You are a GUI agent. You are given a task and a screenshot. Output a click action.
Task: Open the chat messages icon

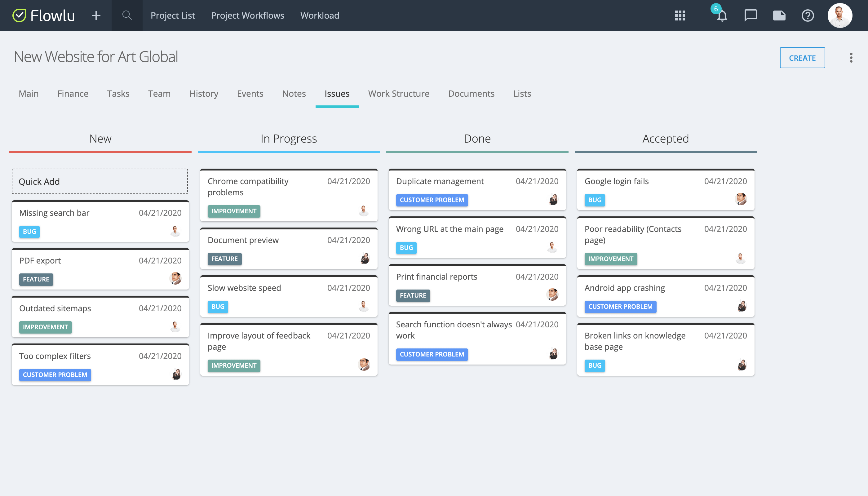751,15
